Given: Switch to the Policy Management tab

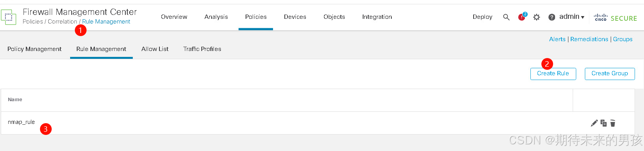Looking at the screenshot, I should tap(34, 49).
